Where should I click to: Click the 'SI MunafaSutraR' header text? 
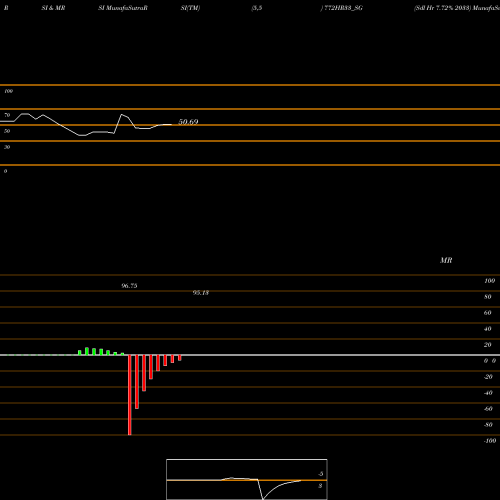[x=123, y=8]
